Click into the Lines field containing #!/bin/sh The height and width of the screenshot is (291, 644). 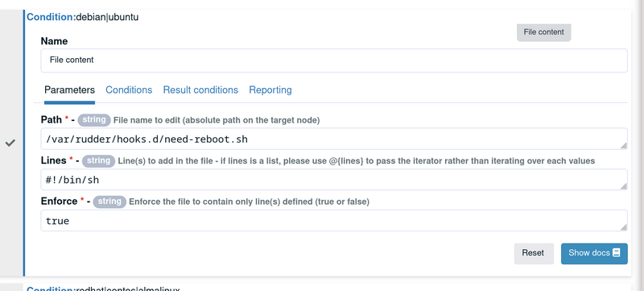click(334, 180)
